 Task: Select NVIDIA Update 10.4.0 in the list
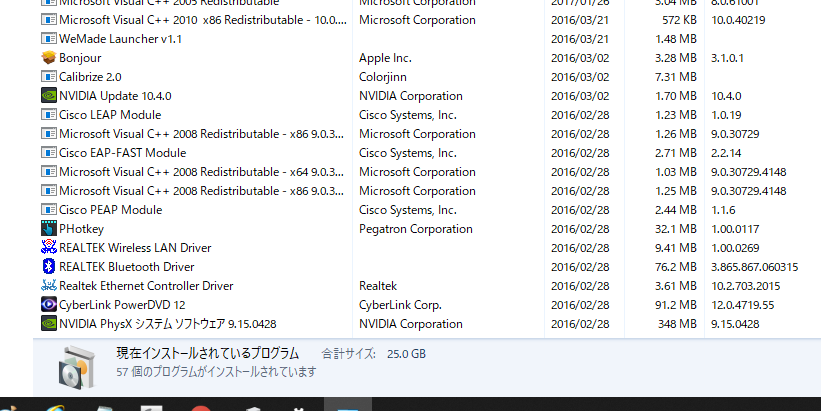tap(115, 96)
